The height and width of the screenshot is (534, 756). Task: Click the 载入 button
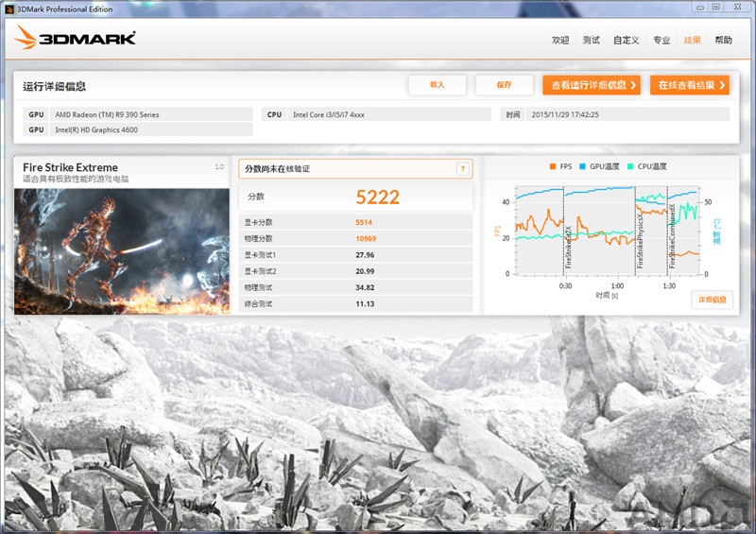(437, 85)
